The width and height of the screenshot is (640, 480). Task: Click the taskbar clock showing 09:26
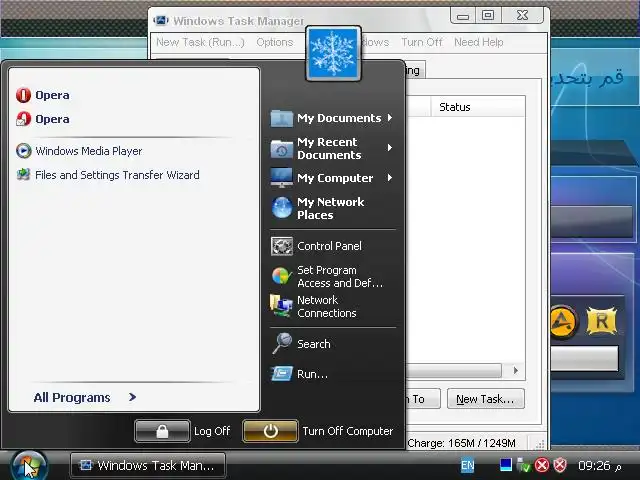tap(600, 466)
